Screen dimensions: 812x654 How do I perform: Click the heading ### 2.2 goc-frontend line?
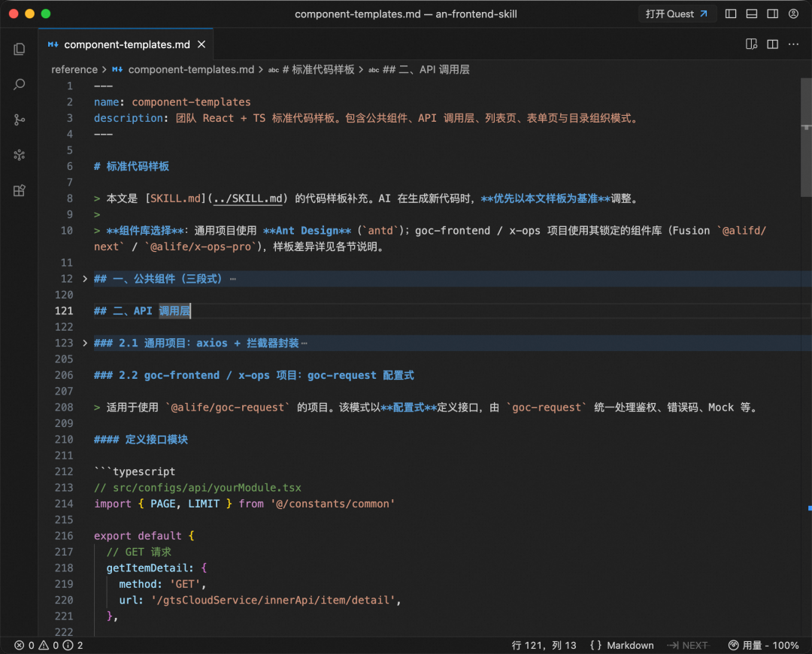254,375
